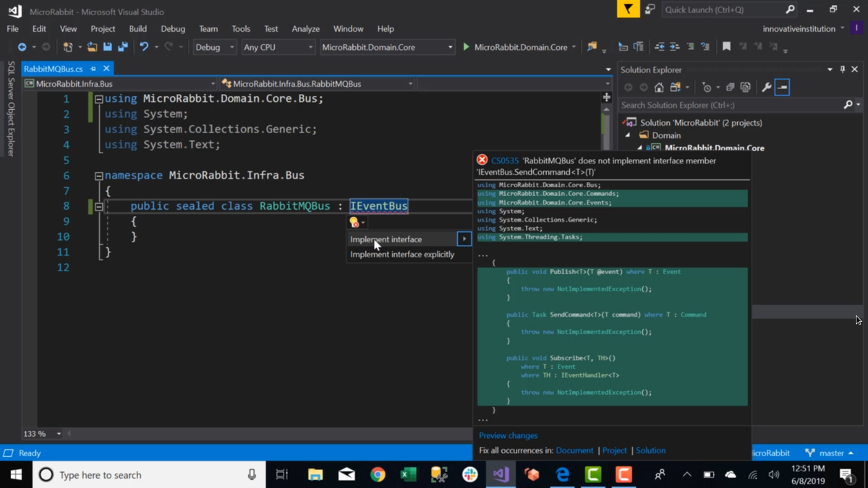Click the Home icon in Solution Explorer

pos(659,87)
